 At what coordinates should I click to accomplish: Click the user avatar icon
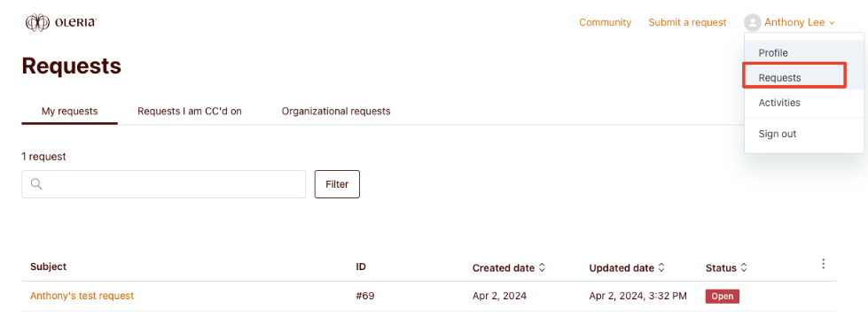point(753,23)
